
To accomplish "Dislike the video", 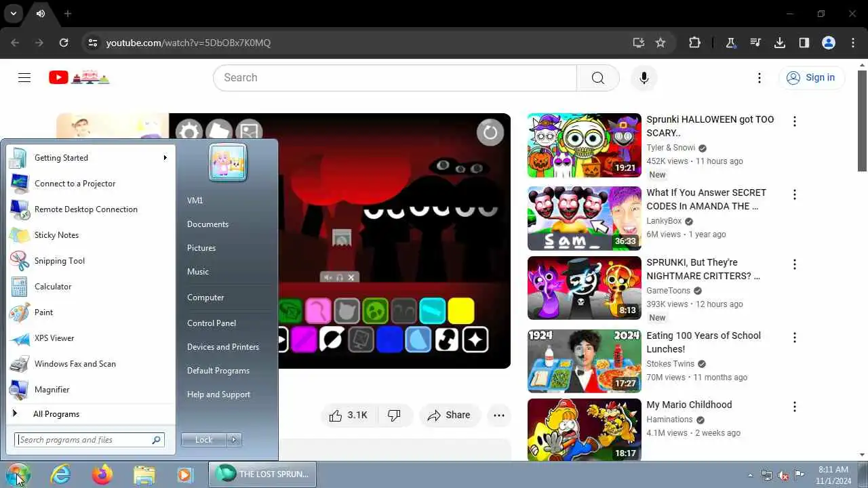I will tap(394, 415).
